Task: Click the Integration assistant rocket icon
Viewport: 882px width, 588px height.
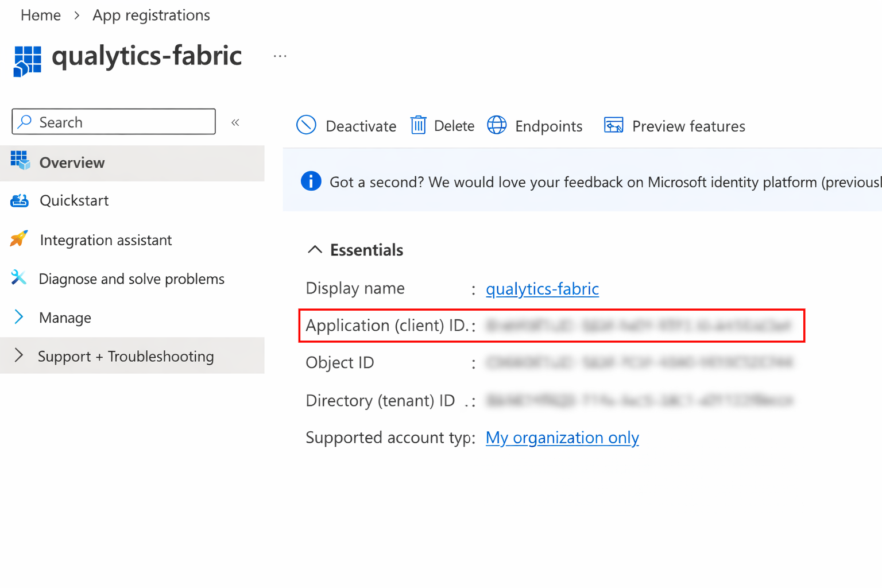Action: 19,239
